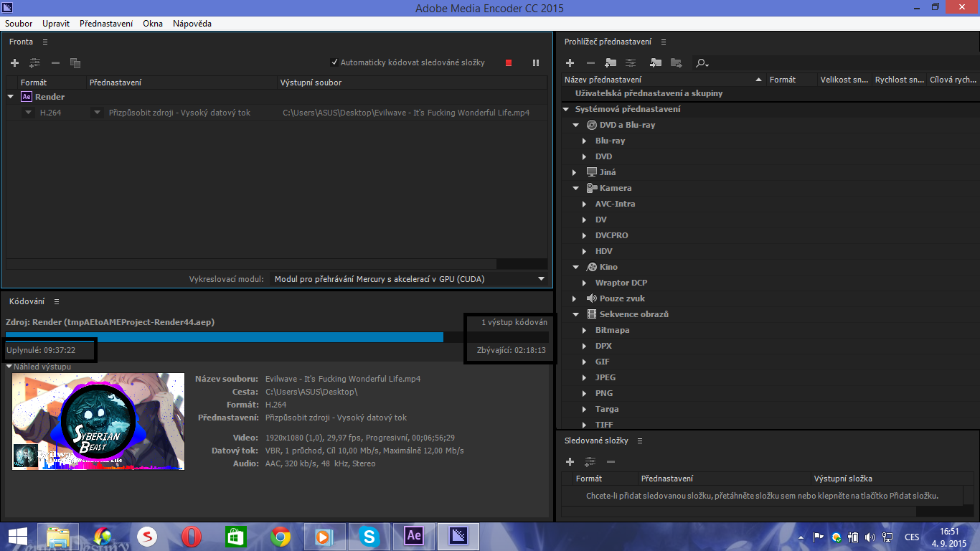This screenshot has width=980, height=551.
Task: Click the Formát column header in preset browser
Action: [792, 80]
